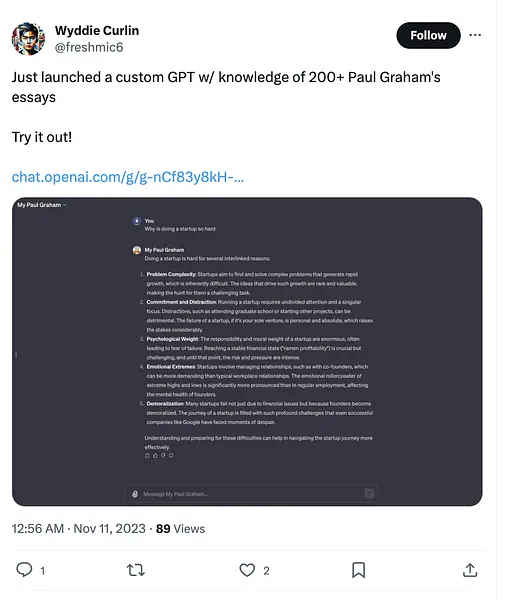Viewport: 509px width, 600px height.
Task: Click the send button in the message box
Action: coord(369,494)
